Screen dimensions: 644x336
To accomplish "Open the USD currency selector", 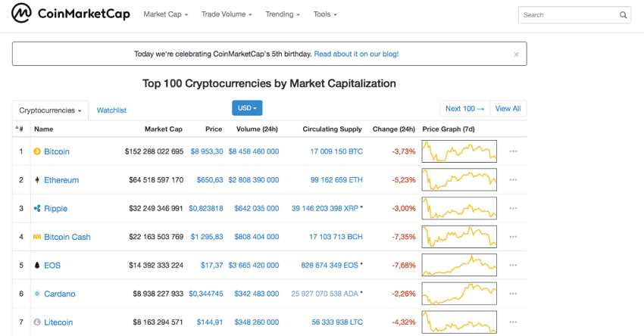I will [247, 108].
